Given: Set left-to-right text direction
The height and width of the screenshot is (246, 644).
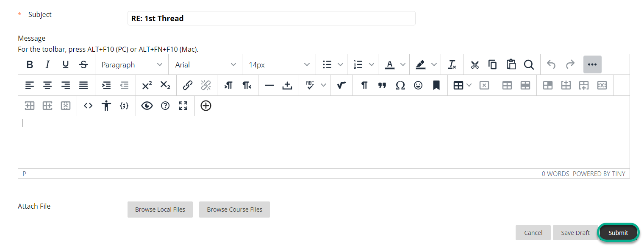Looking at the screenshot, I should tap(228, 85).
